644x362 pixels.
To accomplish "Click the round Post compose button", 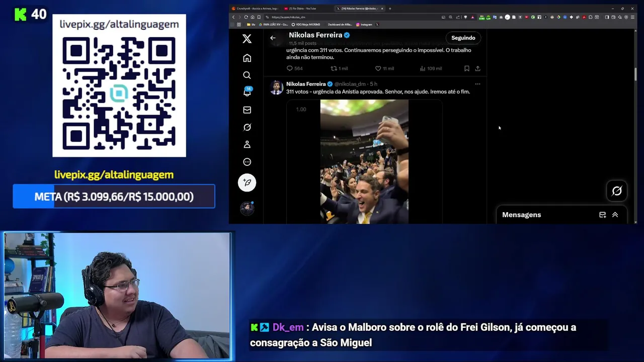I will pos(247,182).
